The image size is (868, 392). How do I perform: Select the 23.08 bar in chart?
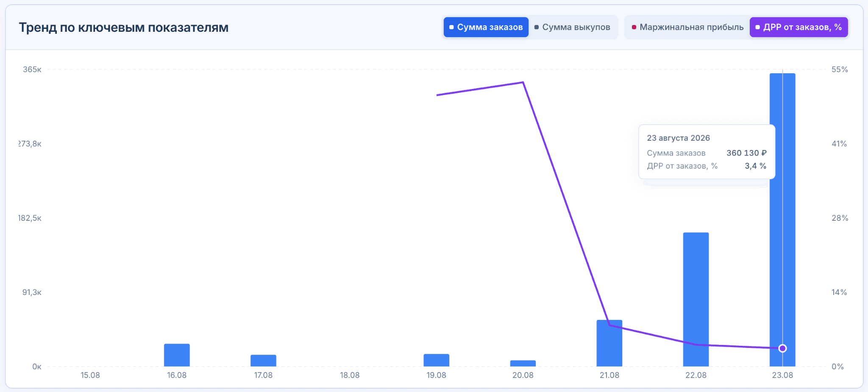[x=782, y=220]
